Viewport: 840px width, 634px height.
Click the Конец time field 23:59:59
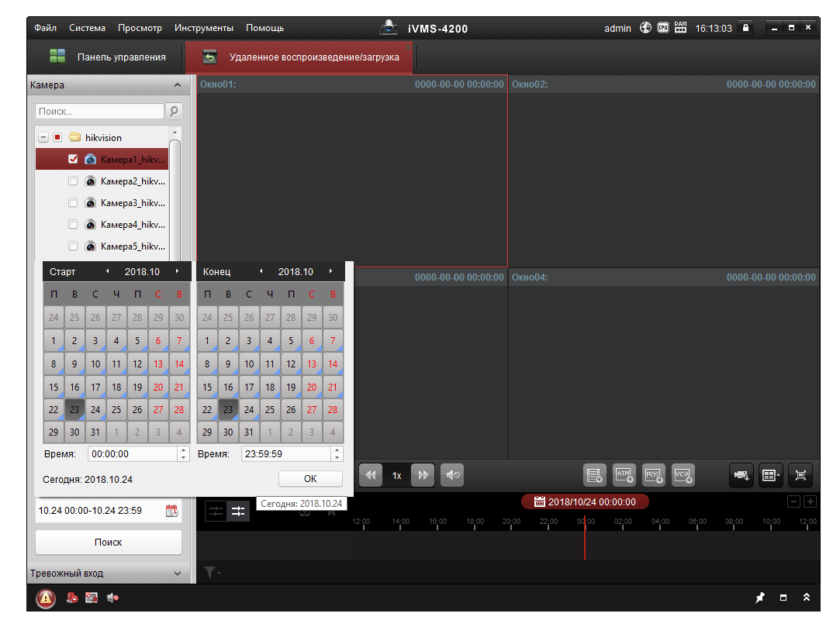(x=285, y=454)
